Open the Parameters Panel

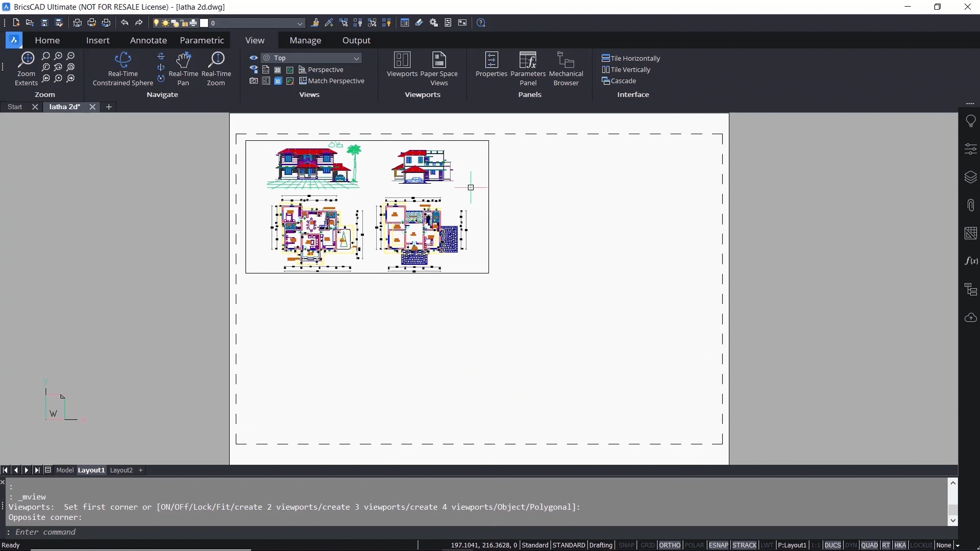point(528,60)
